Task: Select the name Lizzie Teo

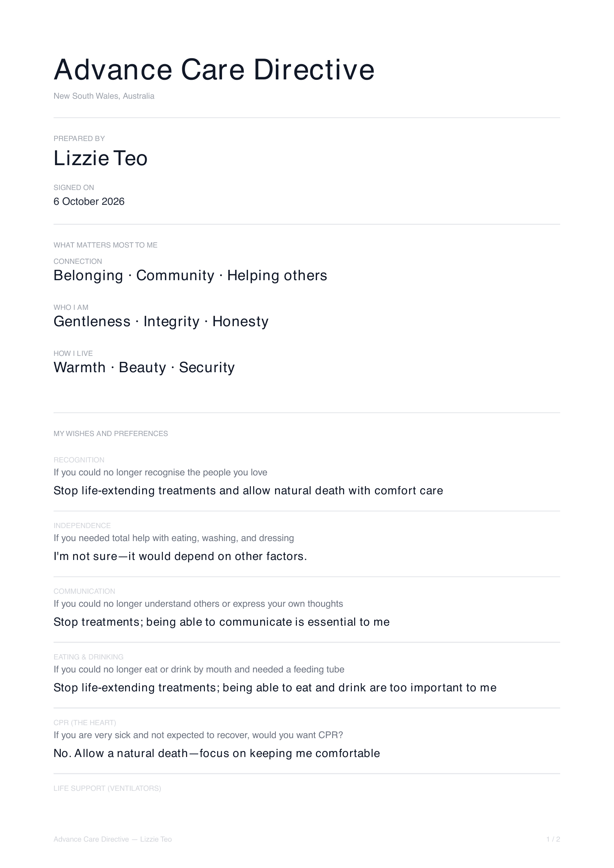Action: pos(100,158)
